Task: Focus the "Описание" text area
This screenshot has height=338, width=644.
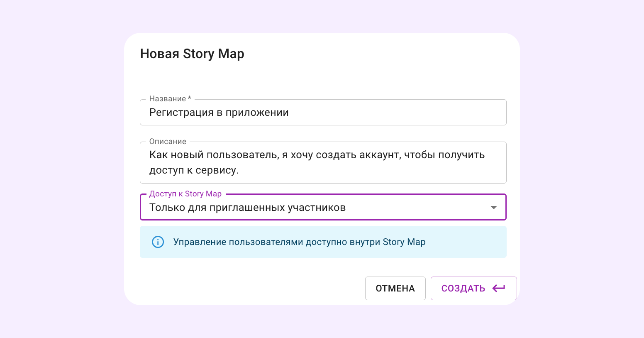Action: click(x=323, y=162)
